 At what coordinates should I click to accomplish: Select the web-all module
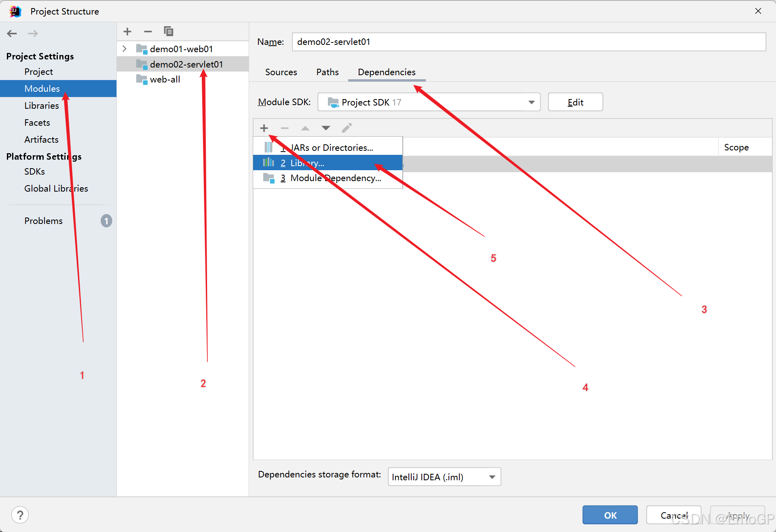[x=183, y=79]
